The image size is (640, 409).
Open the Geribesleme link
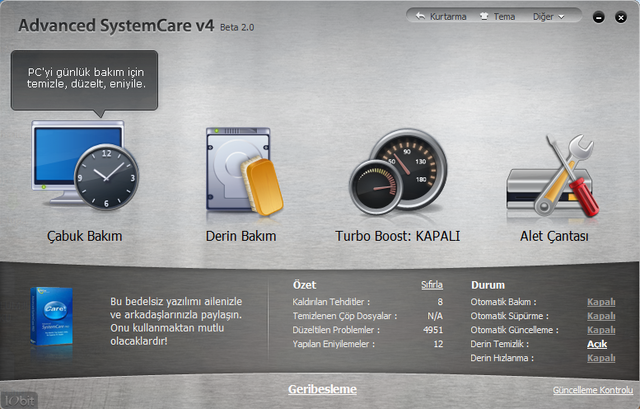[322, 389]
